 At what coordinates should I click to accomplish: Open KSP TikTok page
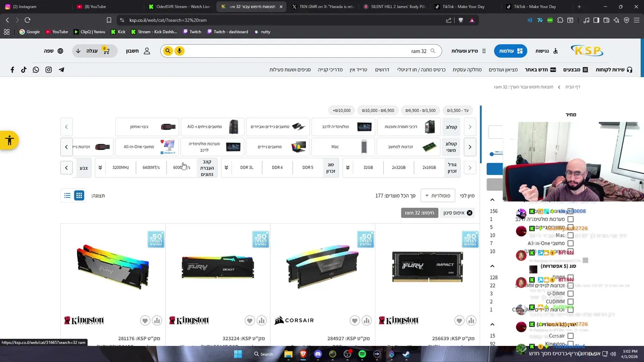pos(24,70)
